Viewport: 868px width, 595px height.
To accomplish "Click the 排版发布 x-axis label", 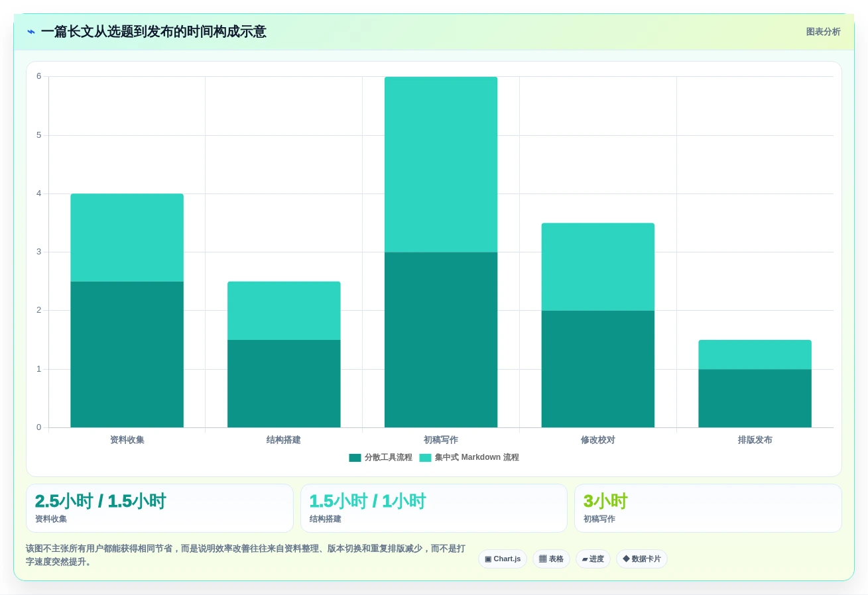I will coord(755,440).
